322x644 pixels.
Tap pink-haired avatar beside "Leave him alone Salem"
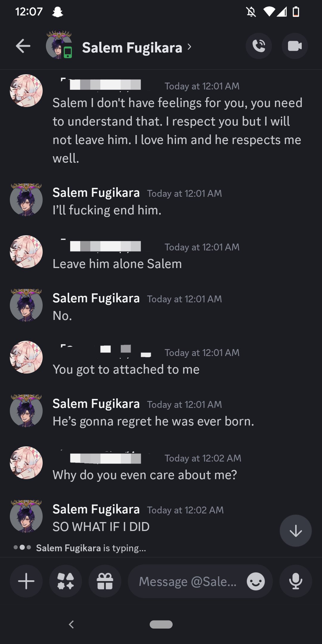tap(26, 252)
